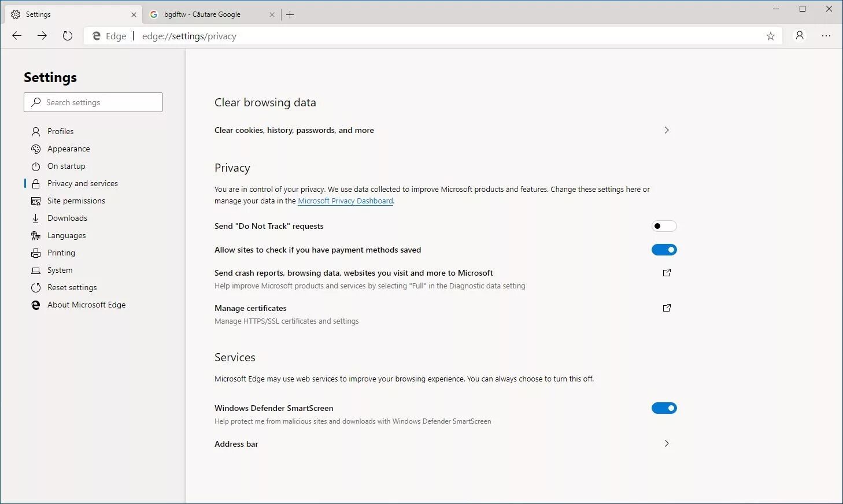Click the browser Back arrow

coord(17,36)
